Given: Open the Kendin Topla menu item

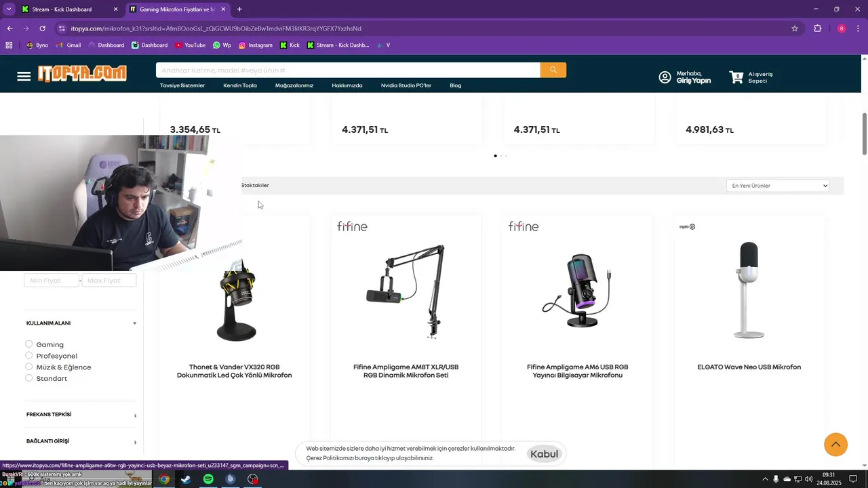Looking at the screenshot, I should pos(240,85).
